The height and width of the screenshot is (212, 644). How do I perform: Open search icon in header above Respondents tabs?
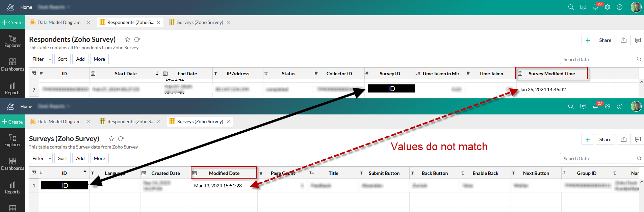coord(571,7)
